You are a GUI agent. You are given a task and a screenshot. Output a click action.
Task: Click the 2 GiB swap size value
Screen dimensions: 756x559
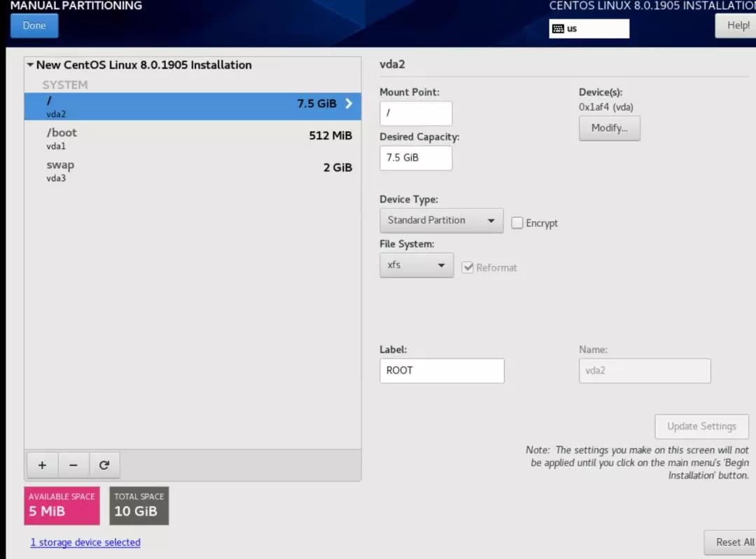pyautogui.click(x=337, y=167)
